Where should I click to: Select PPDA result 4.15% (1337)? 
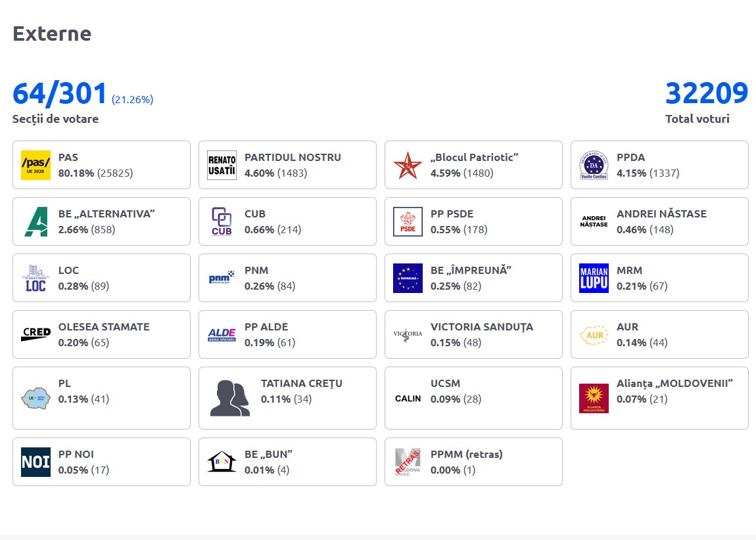click(x=648, y=173)
